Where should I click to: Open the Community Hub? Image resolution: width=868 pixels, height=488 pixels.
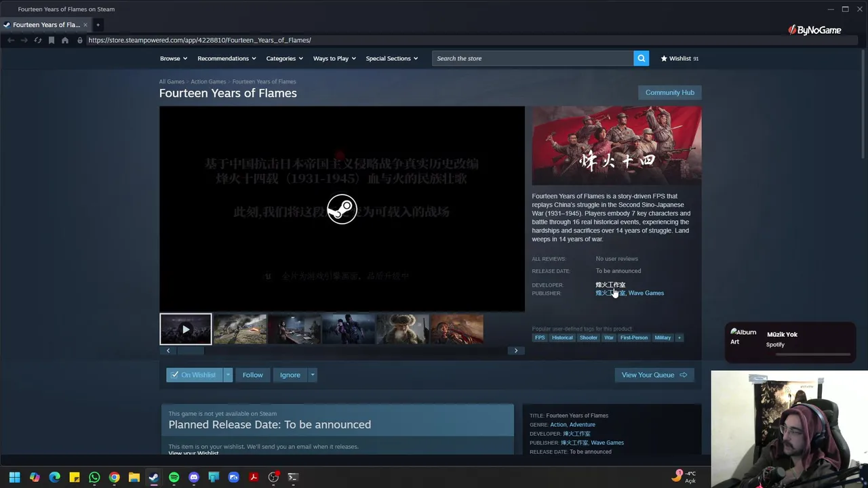tap(670, 92)
